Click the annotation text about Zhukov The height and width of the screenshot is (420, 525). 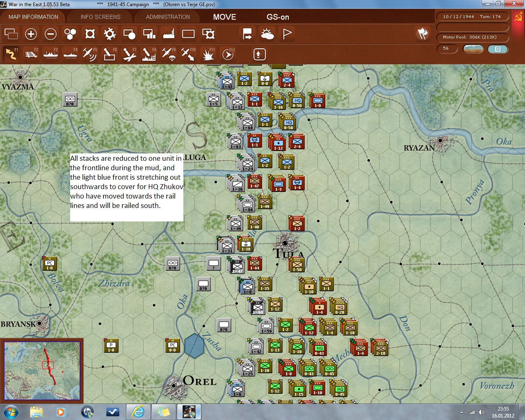tap(126, 182)
